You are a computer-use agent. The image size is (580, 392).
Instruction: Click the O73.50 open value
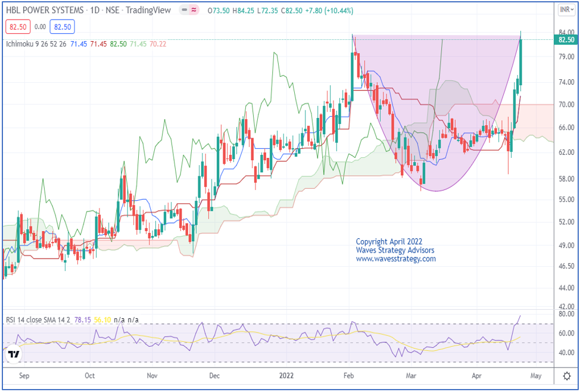(220, 11)
